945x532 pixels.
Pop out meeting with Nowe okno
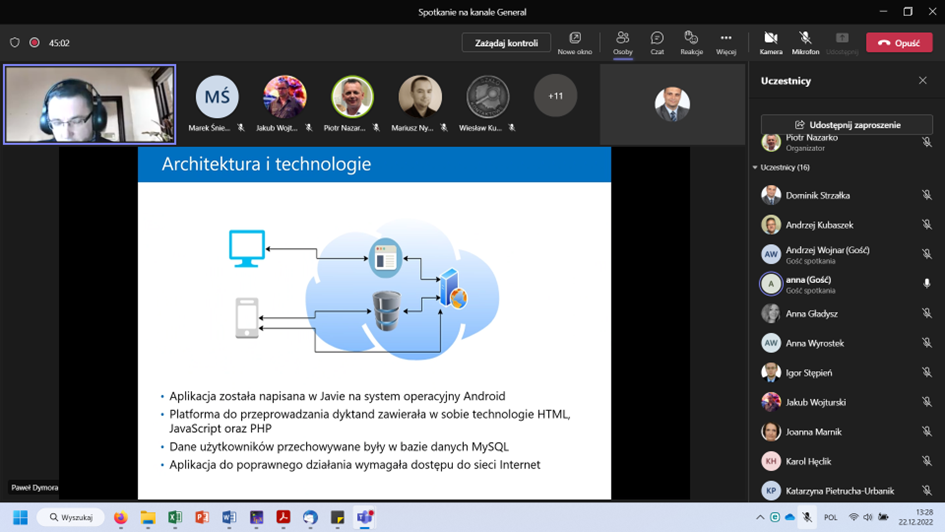[x=575, y=42]
